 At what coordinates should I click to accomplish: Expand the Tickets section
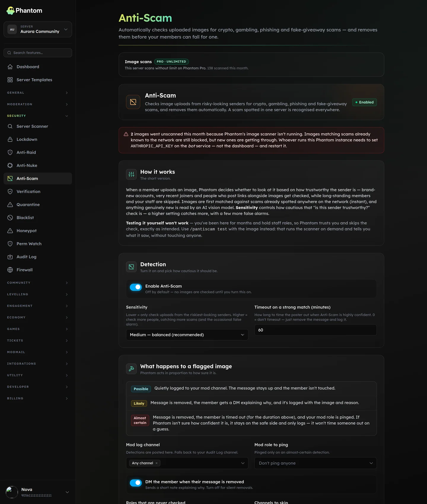pos(38,341)
